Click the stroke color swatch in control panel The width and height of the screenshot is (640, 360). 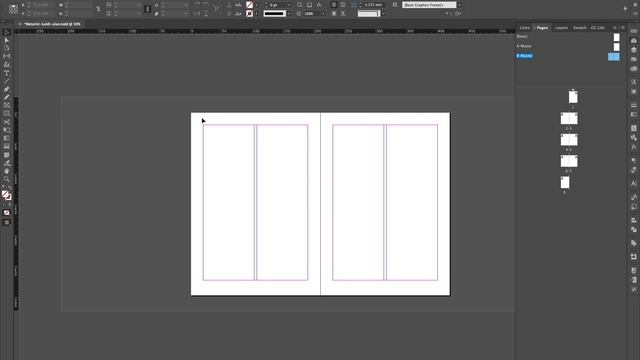249,13
